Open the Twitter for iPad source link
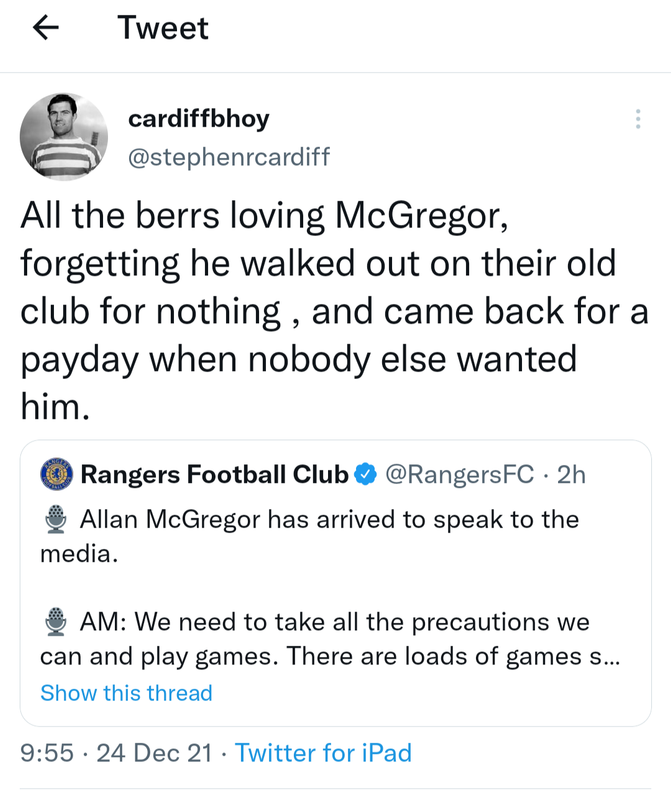Viewport: 671px width, 800px height. pos(323,753)
